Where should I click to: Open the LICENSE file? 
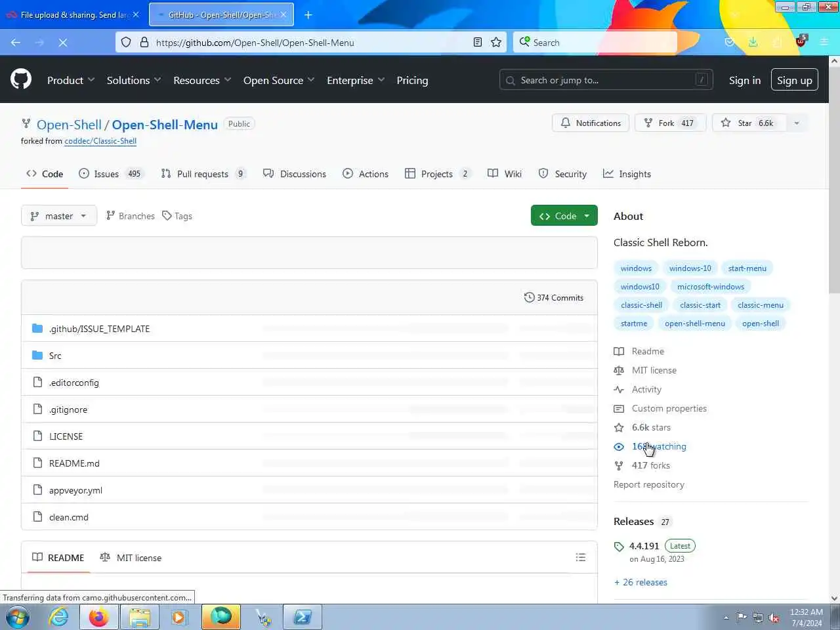pos(66,436)
